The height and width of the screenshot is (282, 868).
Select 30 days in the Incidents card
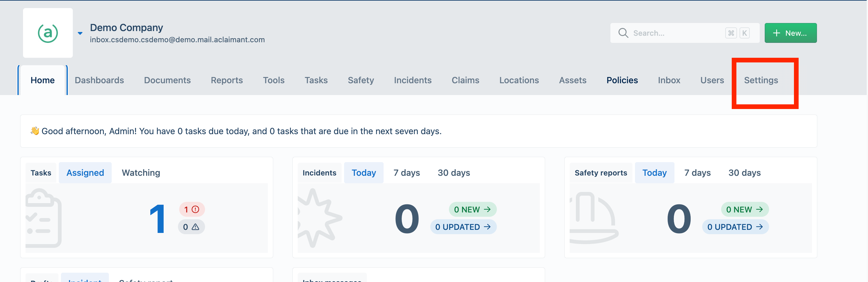point(454,173)
